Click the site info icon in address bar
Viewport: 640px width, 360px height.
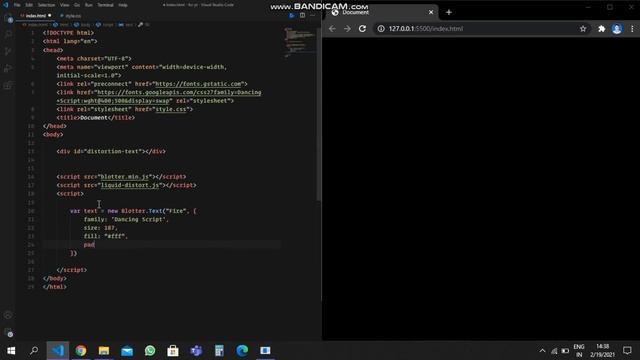pyautogui.click(x=381, y=29)
